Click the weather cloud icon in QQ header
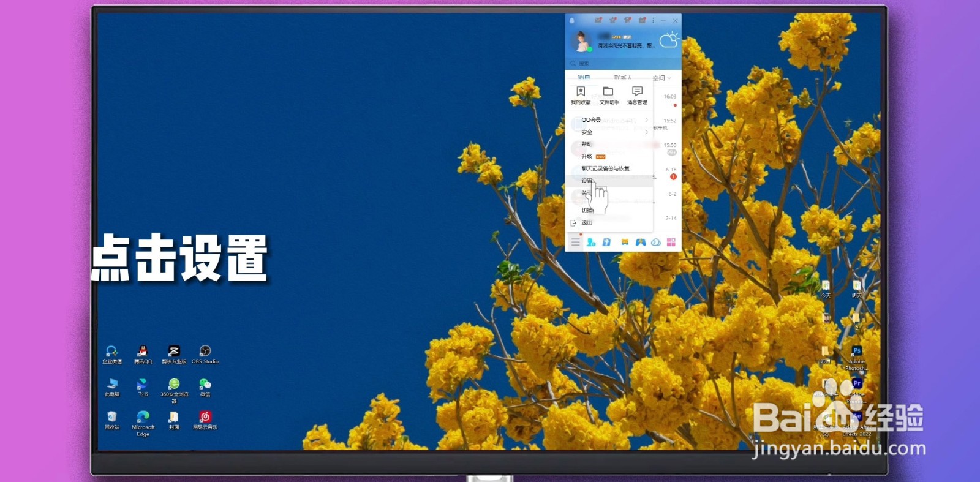Screen dimensions: 980x482 coord(668,40)
